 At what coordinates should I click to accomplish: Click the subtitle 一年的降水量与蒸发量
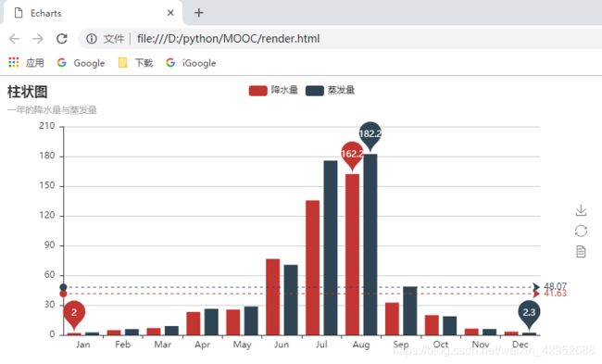(52, 110)
